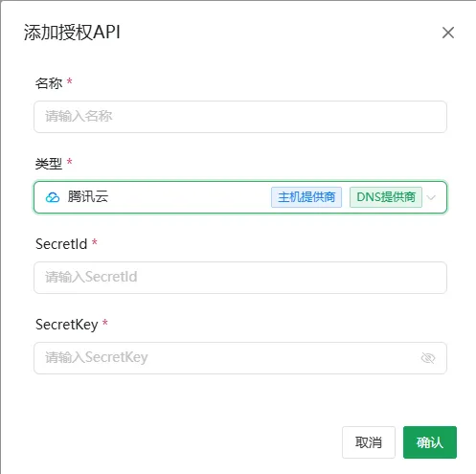
Task: Focus the 请输入SecretKey input field
Action: pos(240,358)
